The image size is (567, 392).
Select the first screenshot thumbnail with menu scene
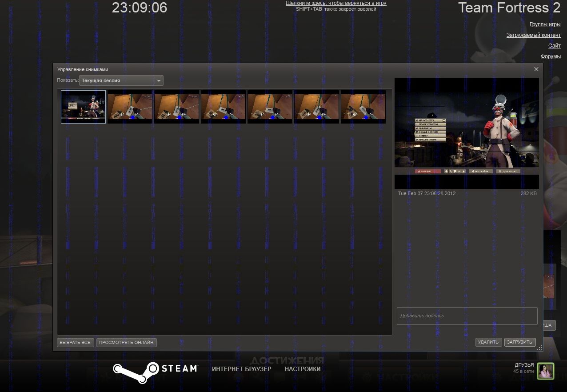pyautogui.click(x=83, y=107)
